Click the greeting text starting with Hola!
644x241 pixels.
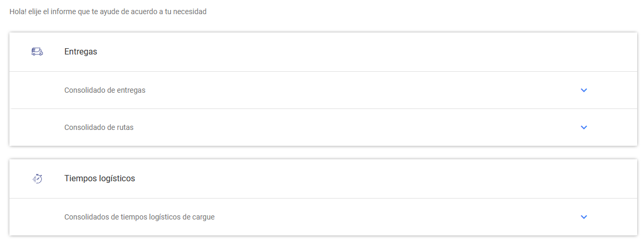click(108, 12)
